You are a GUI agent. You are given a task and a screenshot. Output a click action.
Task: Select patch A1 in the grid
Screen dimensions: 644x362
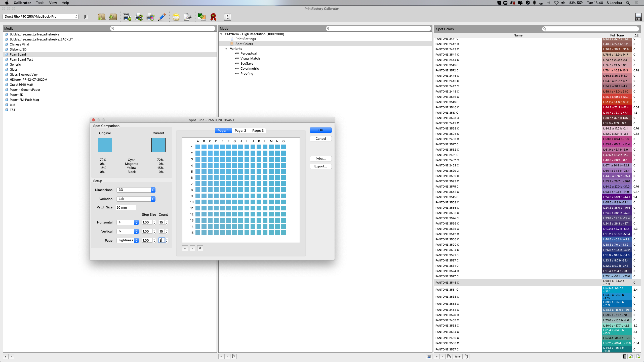point(198,147)
